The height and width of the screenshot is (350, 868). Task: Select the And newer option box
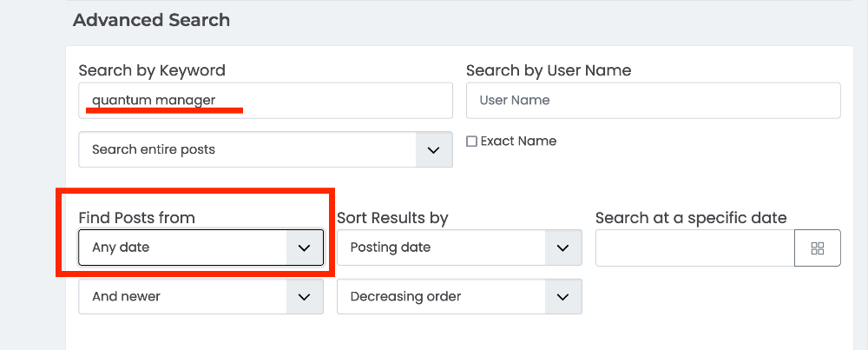pos(183,296)
